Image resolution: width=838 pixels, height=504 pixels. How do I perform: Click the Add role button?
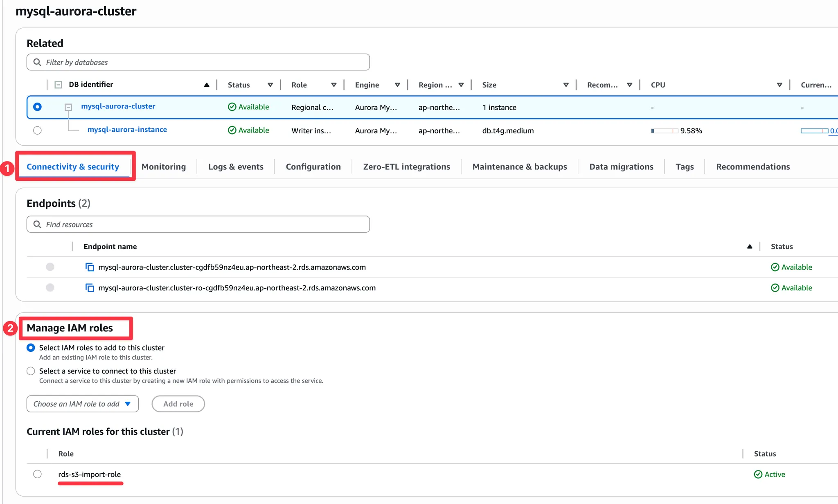click(178, 404)
